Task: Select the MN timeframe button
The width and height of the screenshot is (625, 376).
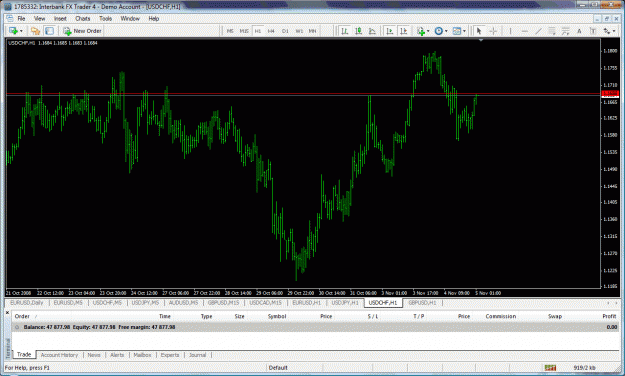Action: [x=312, y=31]
